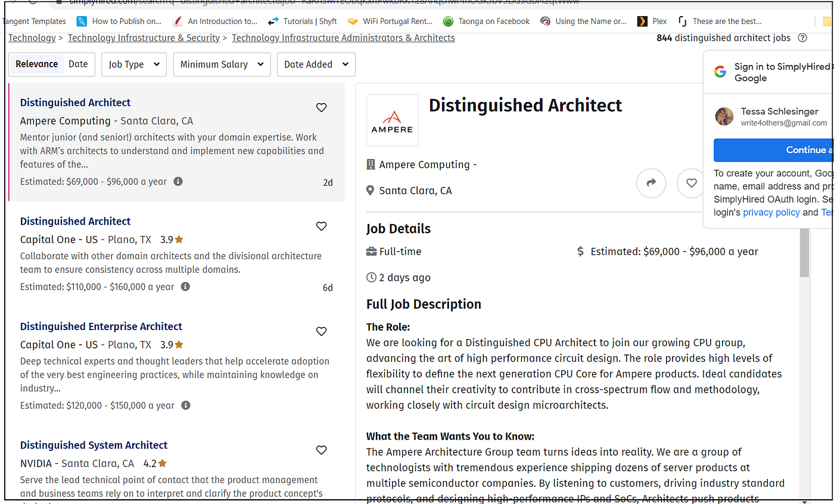Click the write4others@gmail.com email text

pos(784,123)
